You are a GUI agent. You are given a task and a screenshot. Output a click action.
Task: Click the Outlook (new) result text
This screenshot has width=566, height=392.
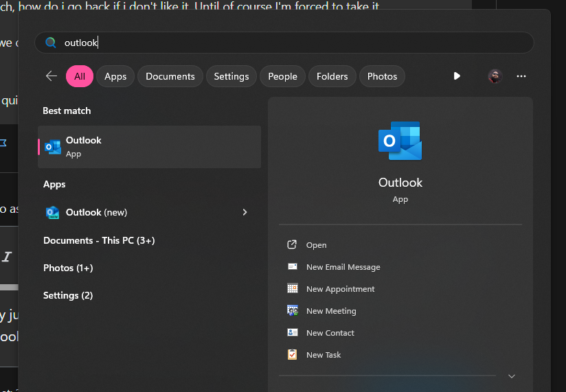pyautogui.click(x=96, y=212)
